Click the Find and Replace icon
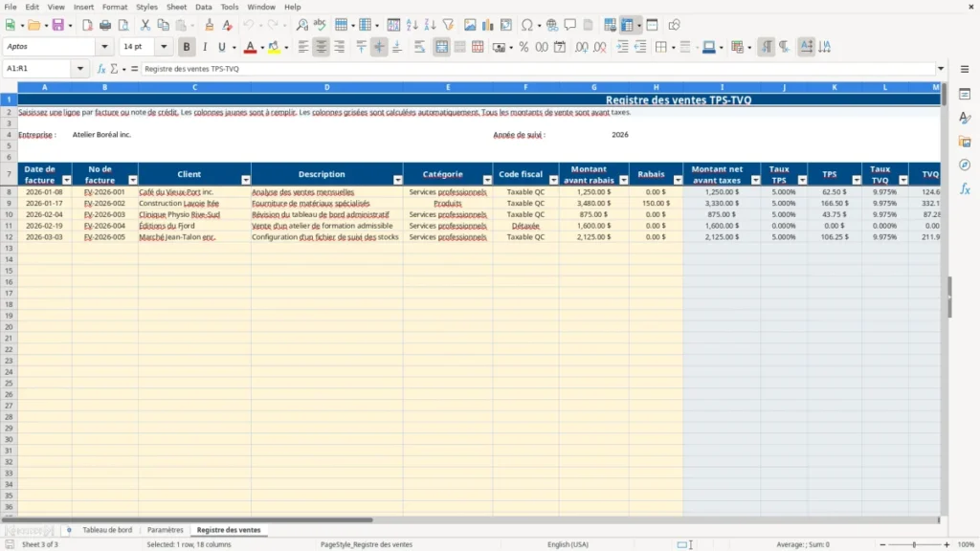This screenshot has height=551, width=980. tap(301, 25)
